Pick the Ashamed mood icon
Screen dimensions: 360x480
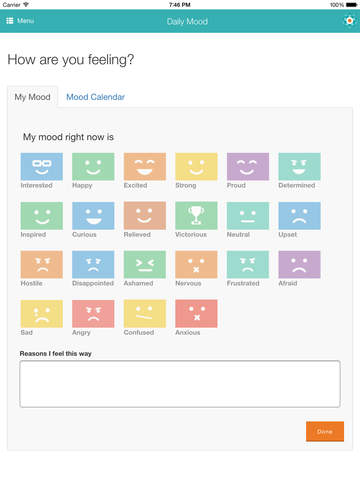click(x=145, y=265)
